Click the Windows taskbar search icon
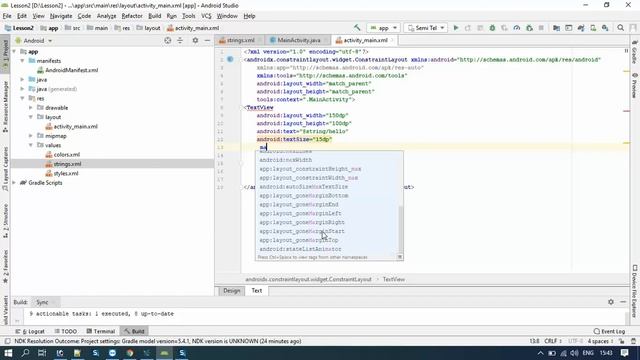The image size is (640, 360). pyautogui.click(x=25, y=353)
